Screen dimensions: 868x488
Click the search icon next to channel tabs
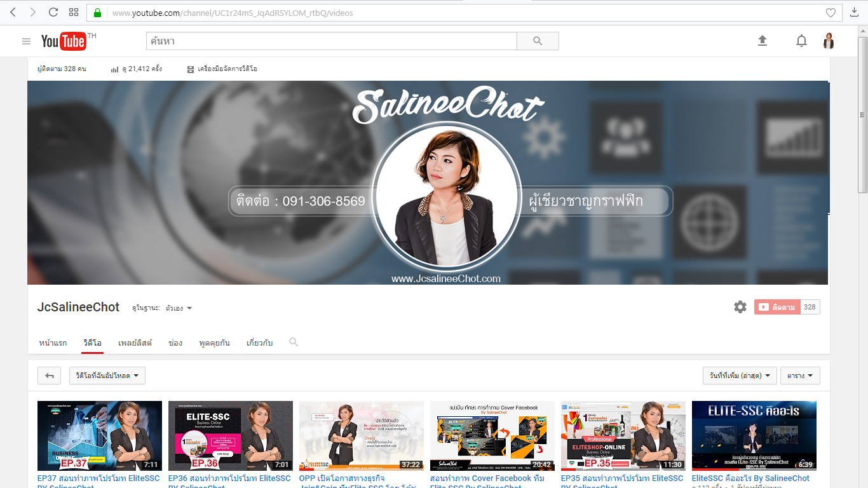pos(293,342)
